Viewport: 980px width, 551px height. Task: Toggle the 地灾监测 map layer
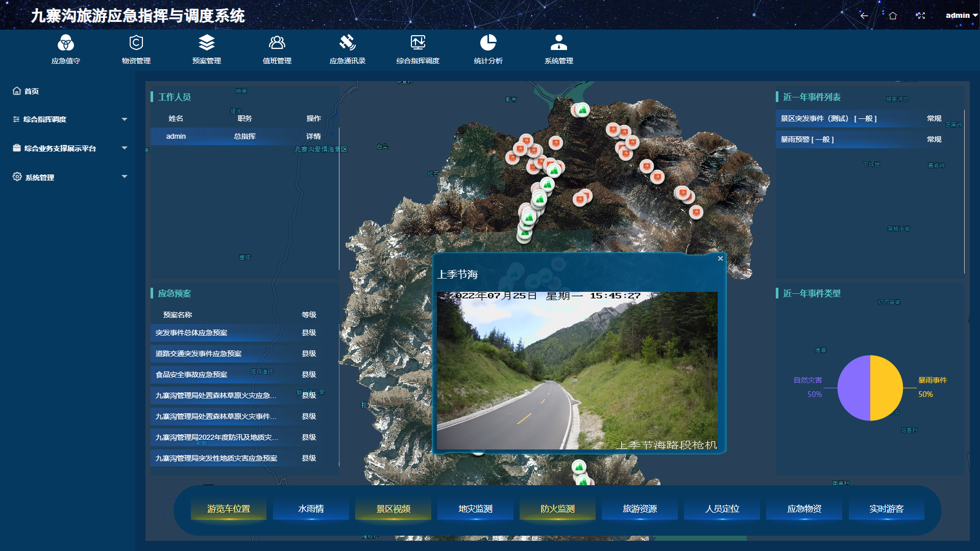point(475,509)
